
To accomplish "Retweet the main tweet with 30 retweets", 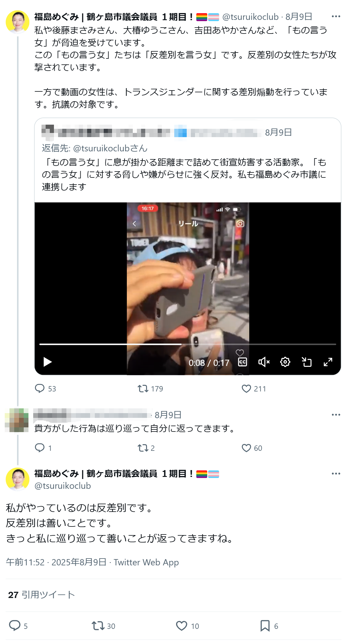I will point(97,626).
